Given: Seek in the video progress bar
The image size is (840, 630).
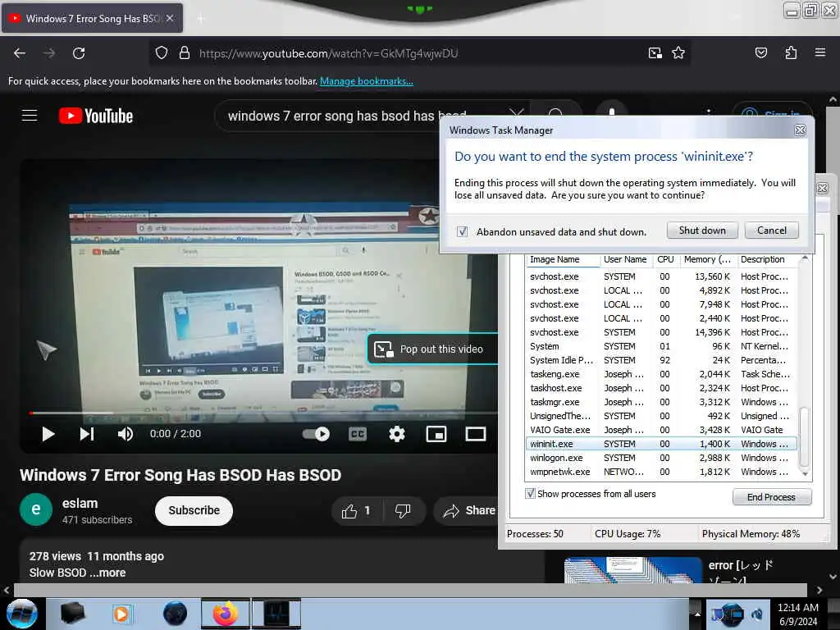Looking at the screenshot, I should (x=262, y=413).
